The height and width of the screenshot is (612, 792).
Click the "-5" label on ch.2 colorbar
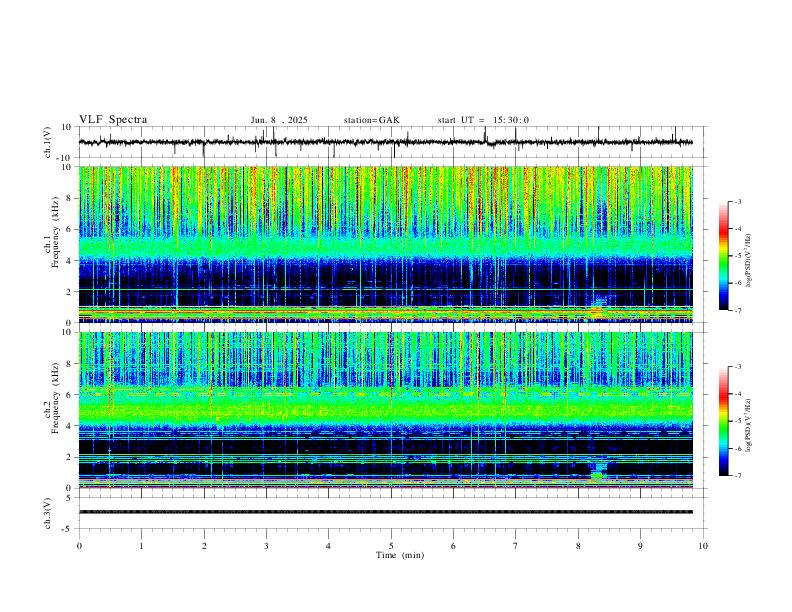point(738,421)
